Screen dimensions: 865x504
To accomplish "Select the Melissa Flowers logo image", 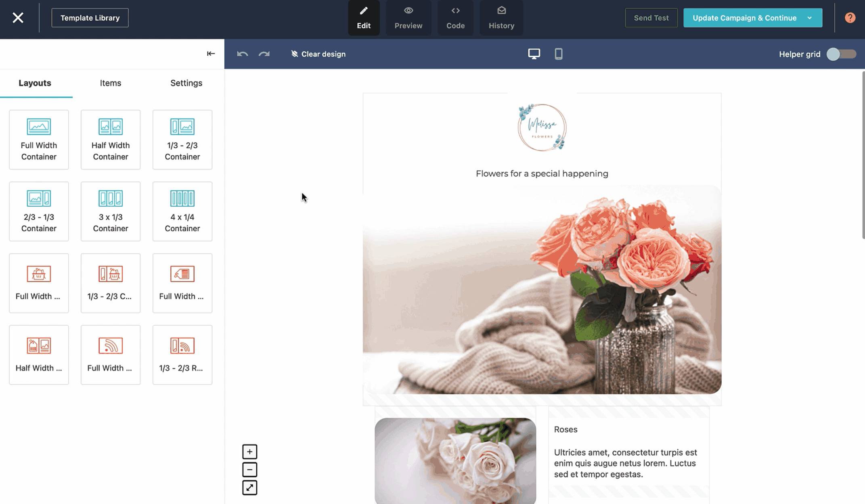I will (542, 128).
